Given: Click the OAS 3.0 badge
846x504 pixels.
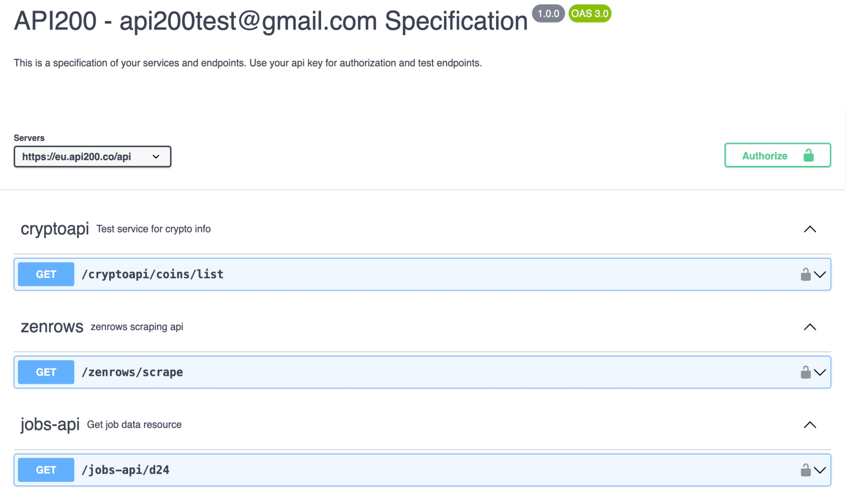Looking at the screenshot, I should point(590,14).
